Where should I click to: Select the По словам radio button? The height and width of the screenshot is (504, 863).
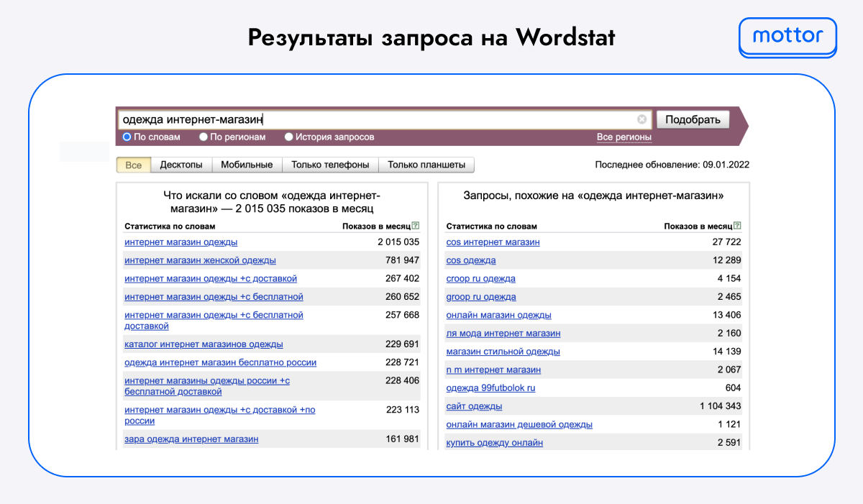(127, 137)
